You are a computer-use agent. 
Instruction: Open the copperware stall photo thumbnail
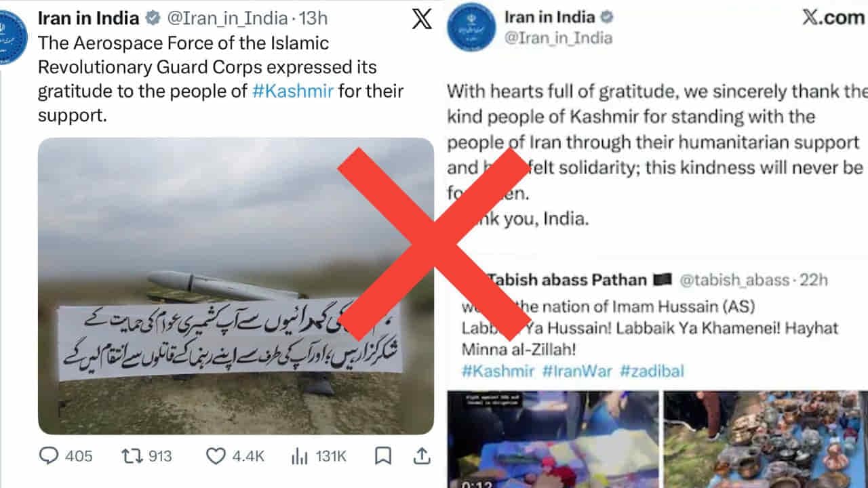(x=766, y=439)
